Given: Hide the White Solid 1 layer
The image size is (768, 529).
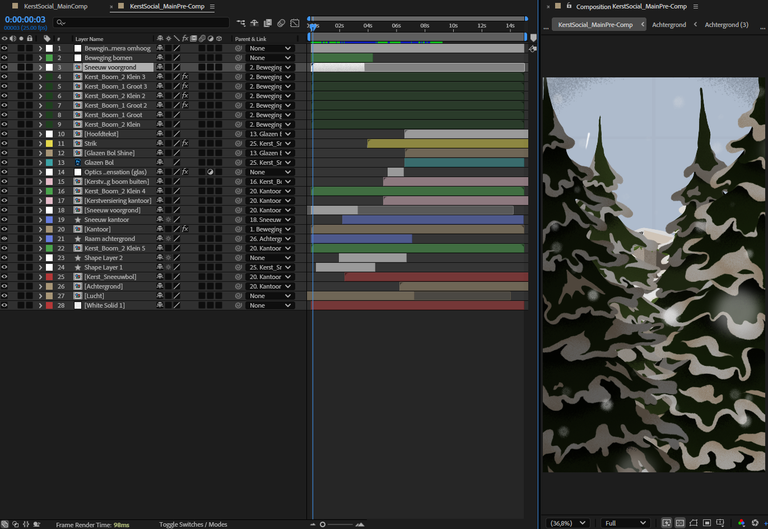Looking at the screenshot, I should click(4, 305).
